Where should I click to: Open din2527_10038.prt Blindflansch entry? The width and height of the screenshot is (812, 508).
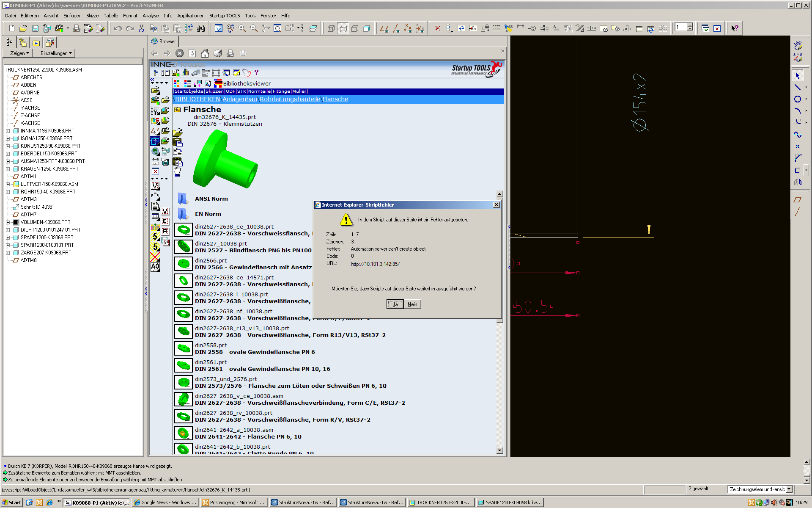[253, 247]
